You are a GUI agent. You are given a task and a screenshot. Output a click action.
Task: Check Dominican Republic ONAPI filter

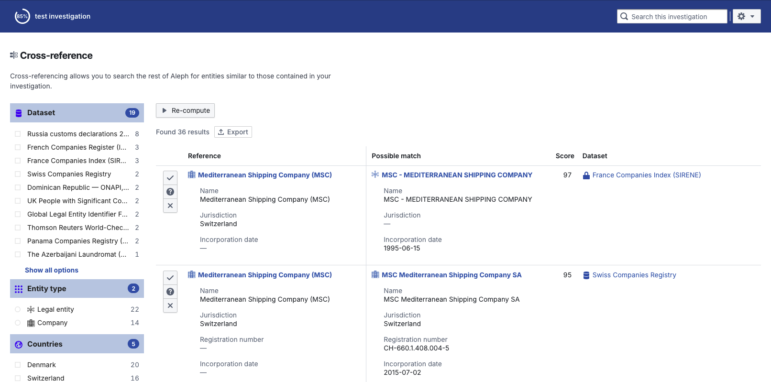[18, 187]
